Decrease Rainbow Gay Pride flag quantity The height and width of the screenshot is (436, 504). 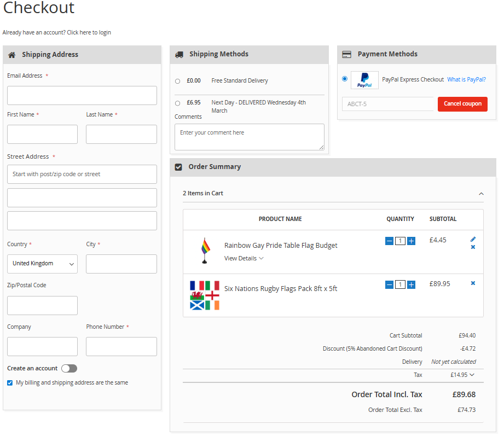coord(389,241)
